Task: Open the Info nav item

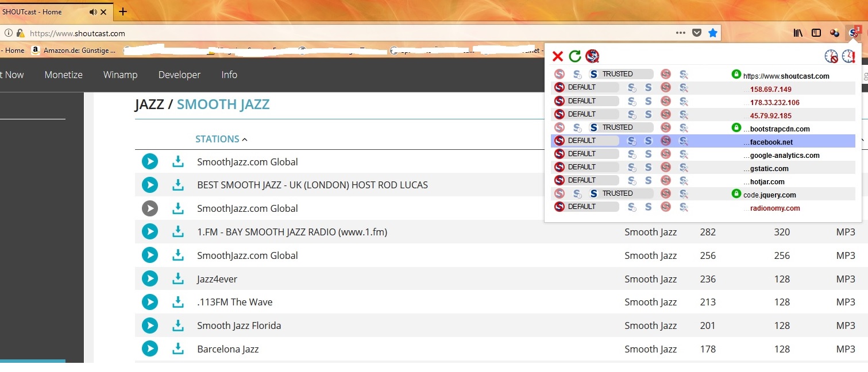Action: [229, 75]
